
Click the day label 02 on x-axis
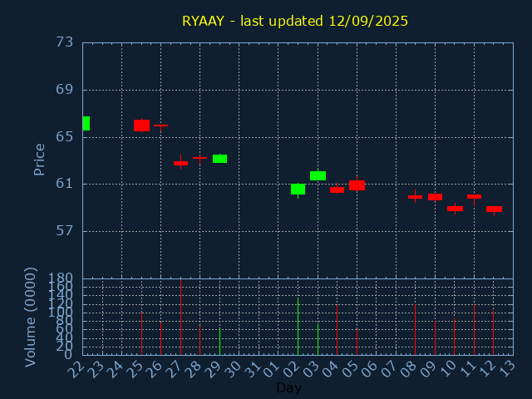tap(291, 369)
